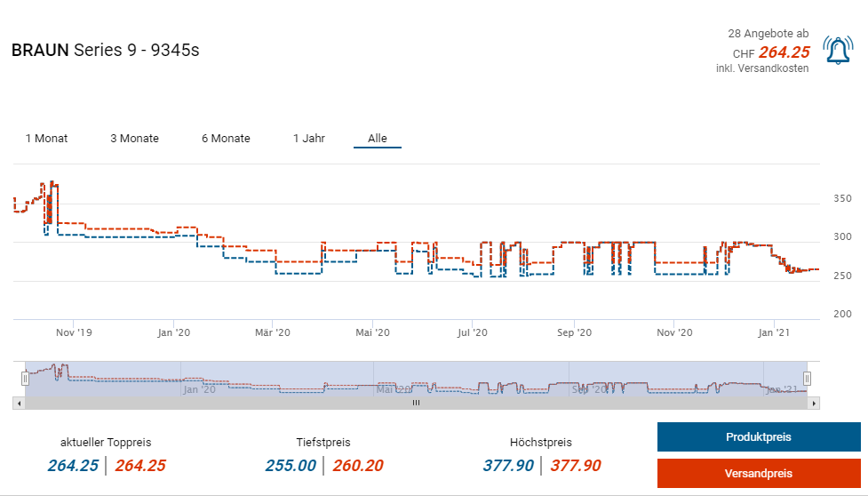Viewport: 868px width, 496px height.
Task: Click the blue aktueller Toppreis value
Action: tap(73, 465)
